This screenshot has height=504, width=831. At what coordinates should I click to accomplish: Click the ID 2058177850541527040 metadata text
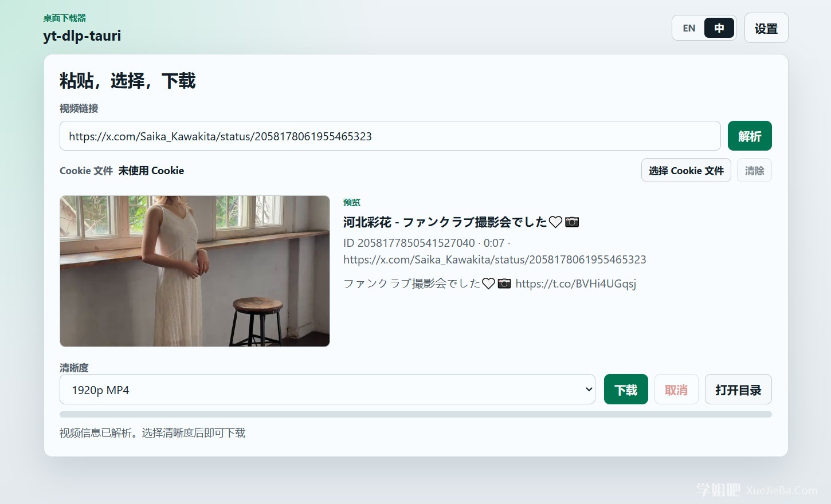click(x=409, y=243)
